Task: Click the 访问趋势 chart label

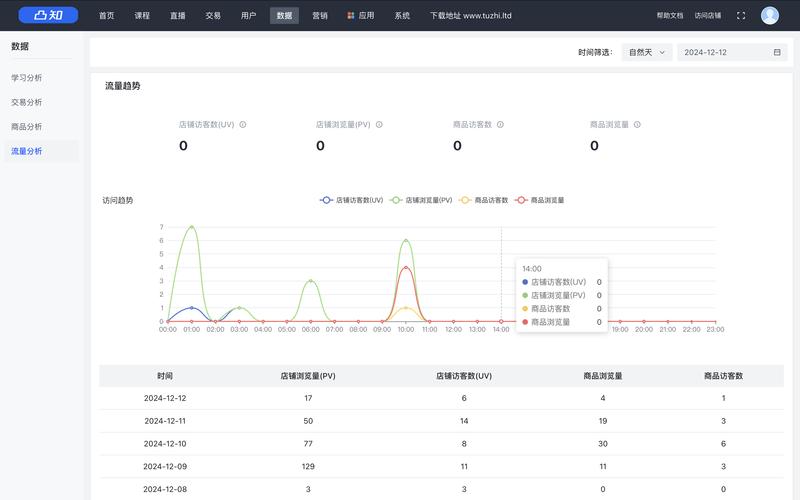Action: click(x=117, y=200)
